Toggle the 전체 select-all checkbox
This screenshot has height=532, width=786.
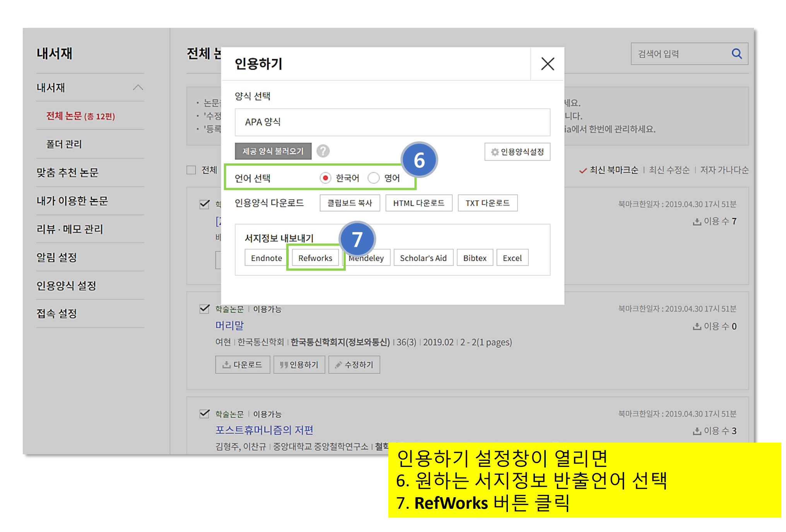[x=191, y=170]
